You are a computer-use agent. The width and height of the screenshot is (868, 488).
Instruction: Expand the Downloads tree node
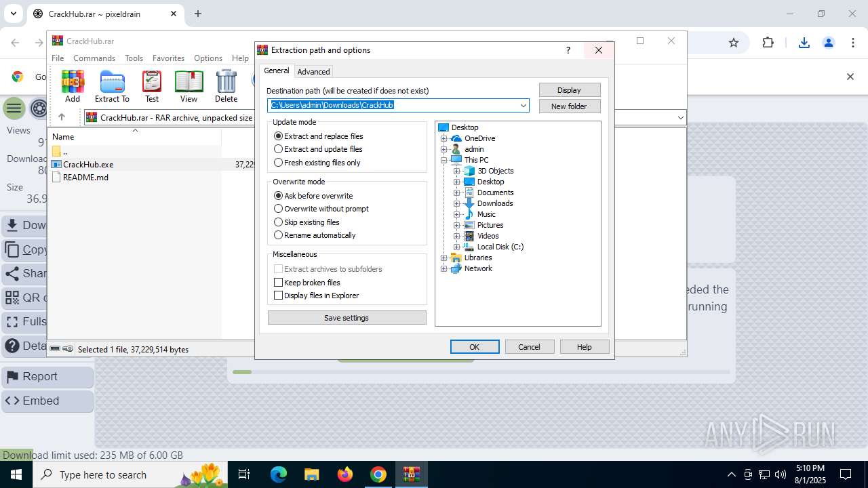click(x=457, y=203)
